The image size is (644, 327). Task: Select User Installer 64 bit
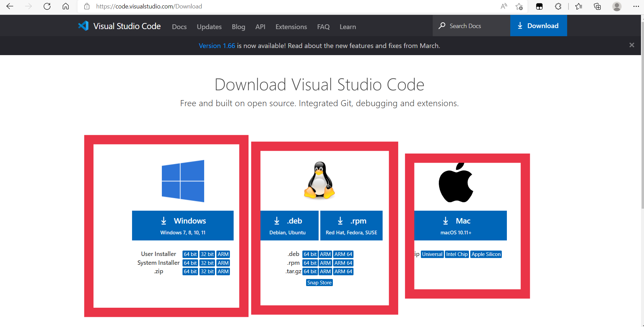(x=190, y=254)
